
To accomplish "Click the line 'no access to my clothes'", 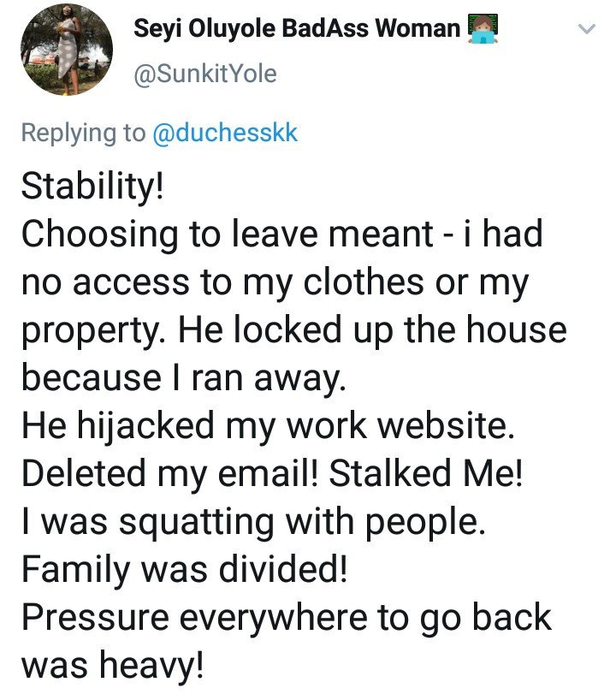I will [x=222, y=282].
